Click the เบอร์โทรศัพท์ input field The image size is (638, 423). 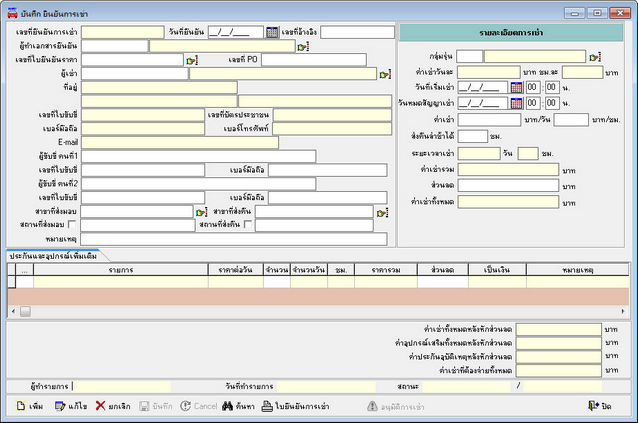(332, 129)
